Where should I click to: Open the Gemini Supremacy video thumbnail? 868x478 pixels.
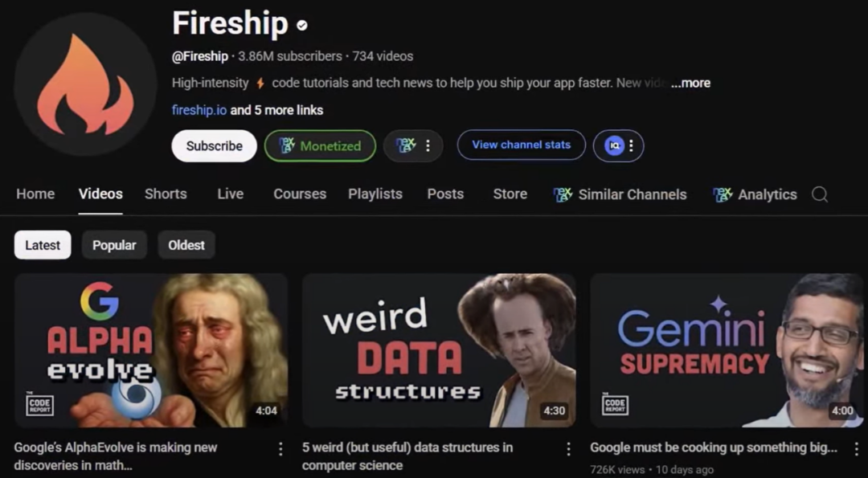[x=727, y=350]
